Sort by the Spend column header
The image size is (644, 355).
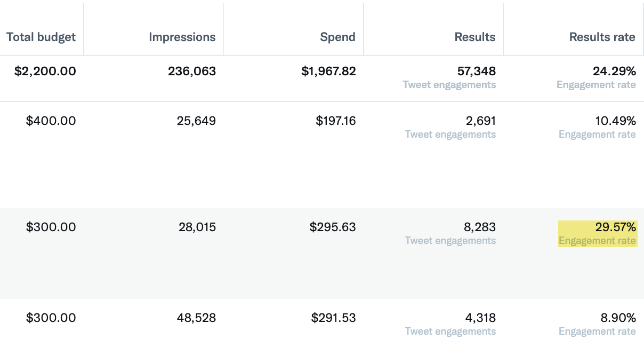[x=338, y=37]
